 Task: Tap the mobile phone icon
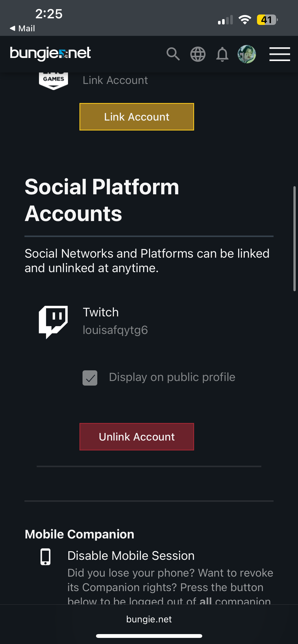pos(46,557)
